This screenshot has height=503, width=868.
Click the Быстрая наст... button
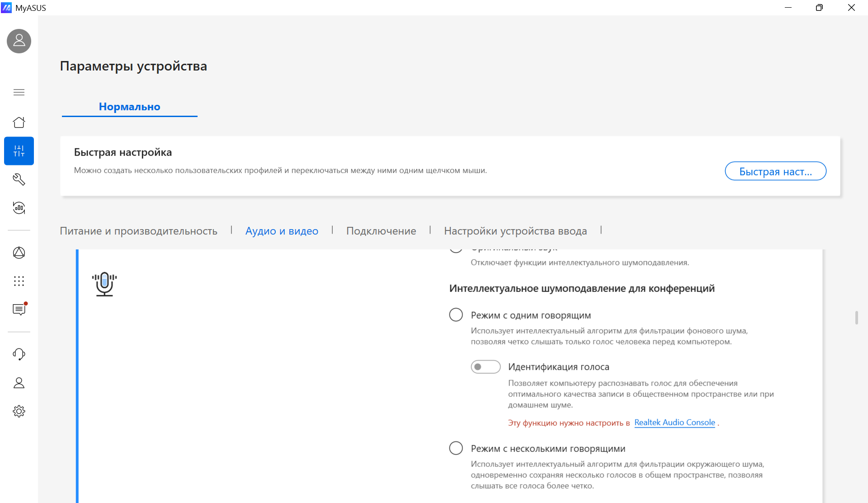775,171
